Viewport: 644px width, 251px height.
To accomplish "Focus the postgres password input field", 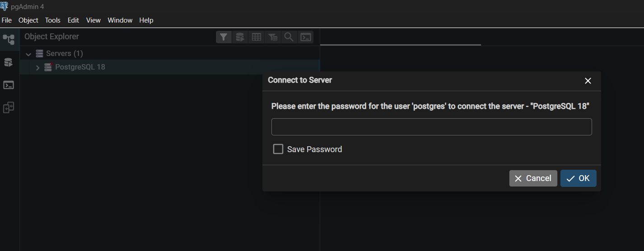I will [x=431, y=127].
